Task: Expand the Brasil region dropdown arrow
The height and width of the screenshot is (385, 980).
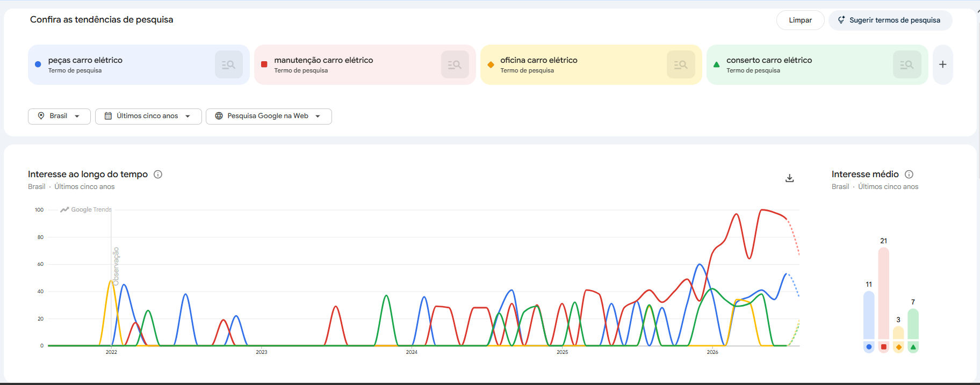Action: point(77,117)
